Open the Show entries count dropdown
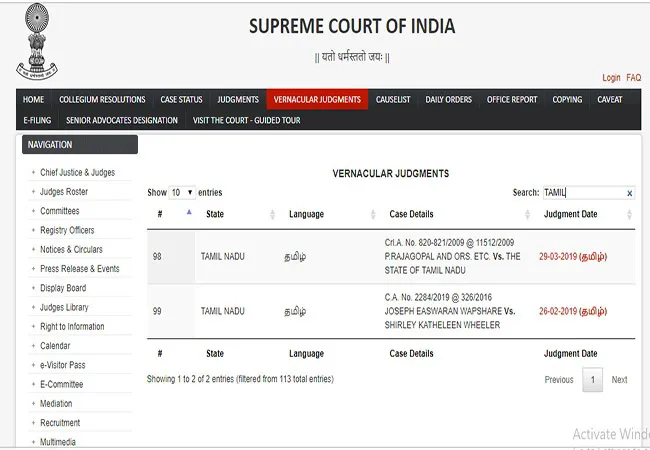The height and width of the screenshot is (450, 650). click(182, 193)
